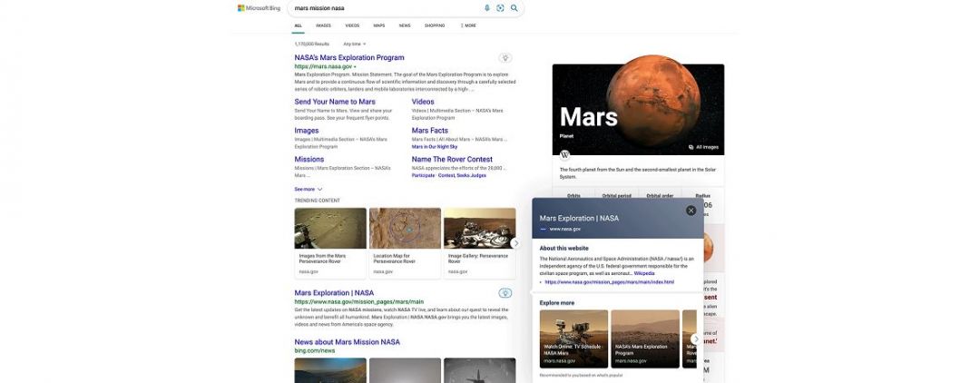Open the Images sitelink

[307, 131]
